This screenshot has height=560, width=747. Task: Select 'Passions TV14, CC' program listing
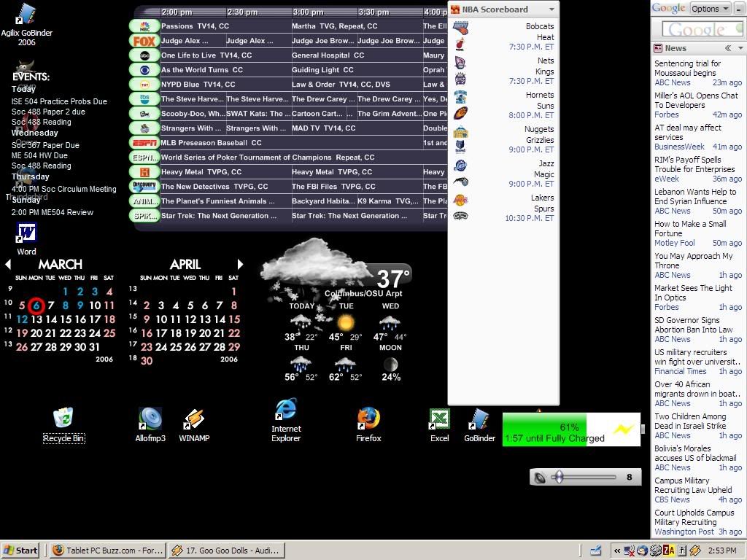tap(226, 26)
